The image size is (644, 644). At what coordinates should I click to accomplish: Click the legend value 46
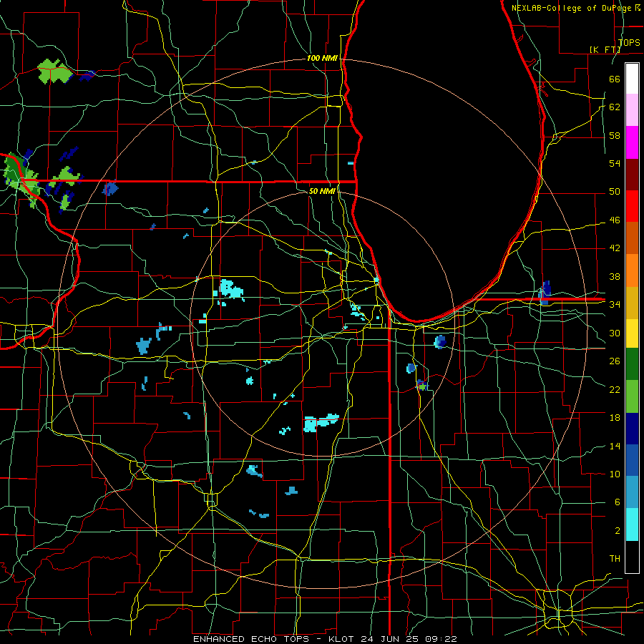coord(615,220)
